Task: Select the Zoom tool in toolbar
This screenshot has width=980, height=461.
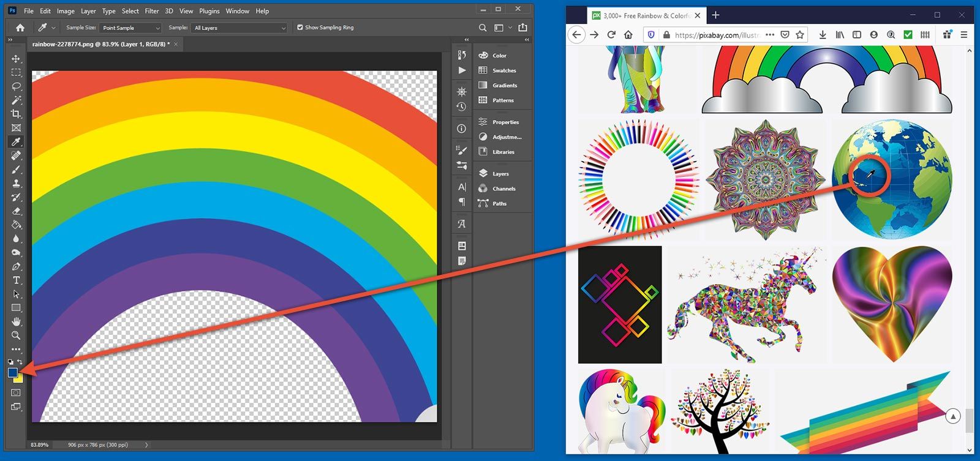Action: [x=16, y=335]
